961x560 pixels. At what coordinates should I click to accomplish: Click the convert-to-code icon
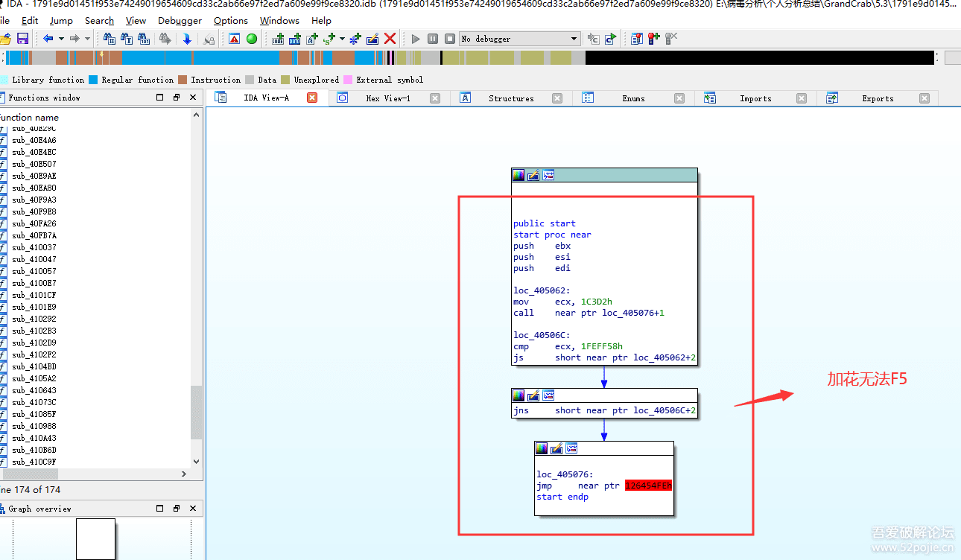pyautogui.click(x=279, y=38)
